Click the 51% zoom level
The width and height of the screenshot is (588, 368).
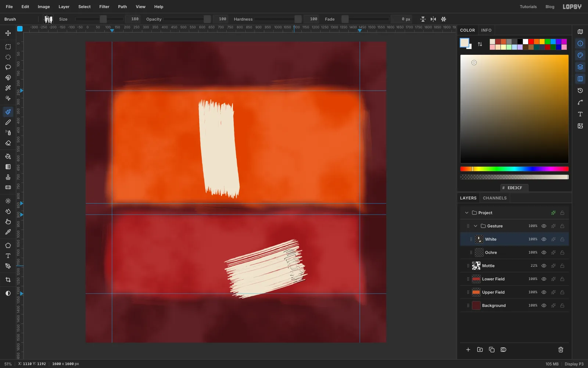point(8,364)
